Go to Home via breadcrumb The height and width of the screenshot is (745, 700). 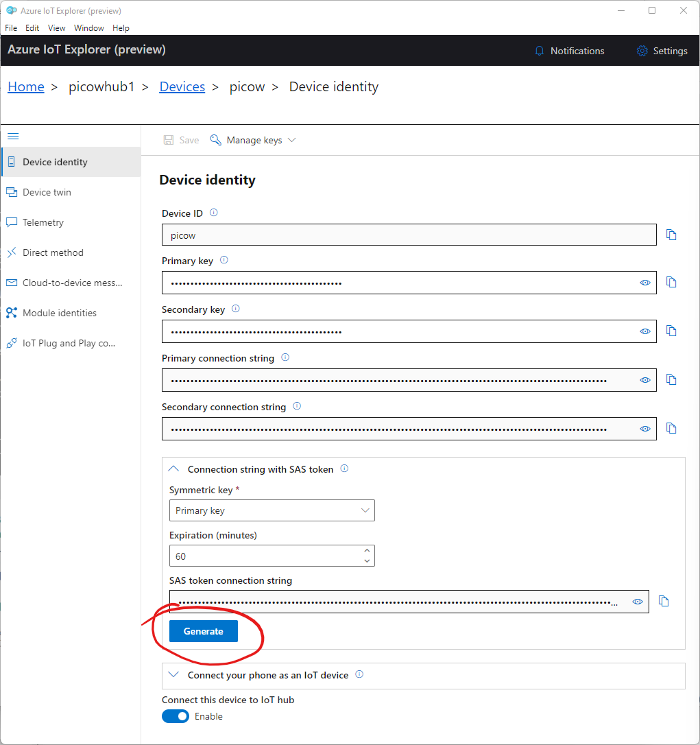pyautogui.click(x=26, y=87)
